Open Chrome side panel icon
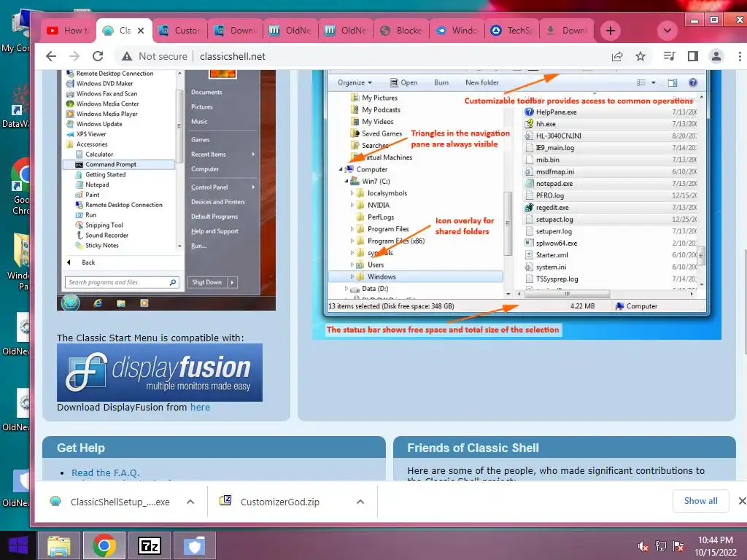 coord(693,56)
